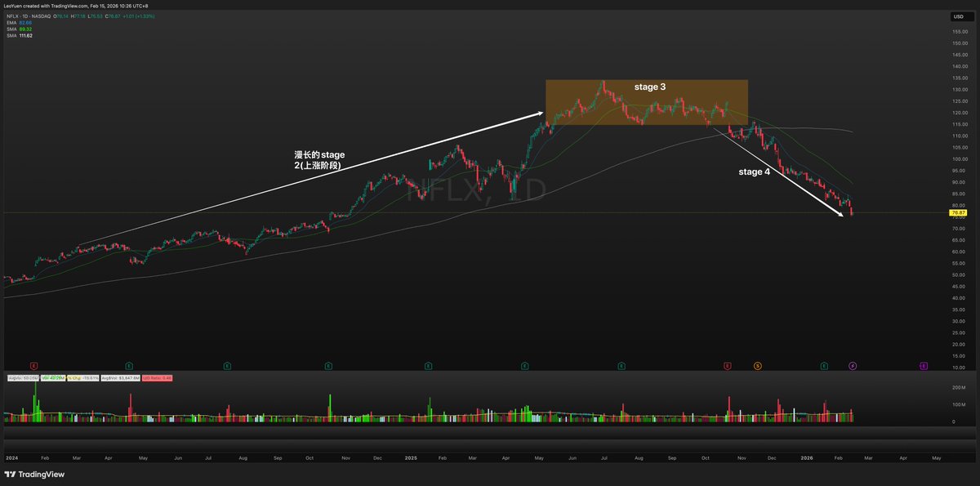
Task: Select the NFLX · 1D · NASDAQ legend title
Action: (29, 16)
